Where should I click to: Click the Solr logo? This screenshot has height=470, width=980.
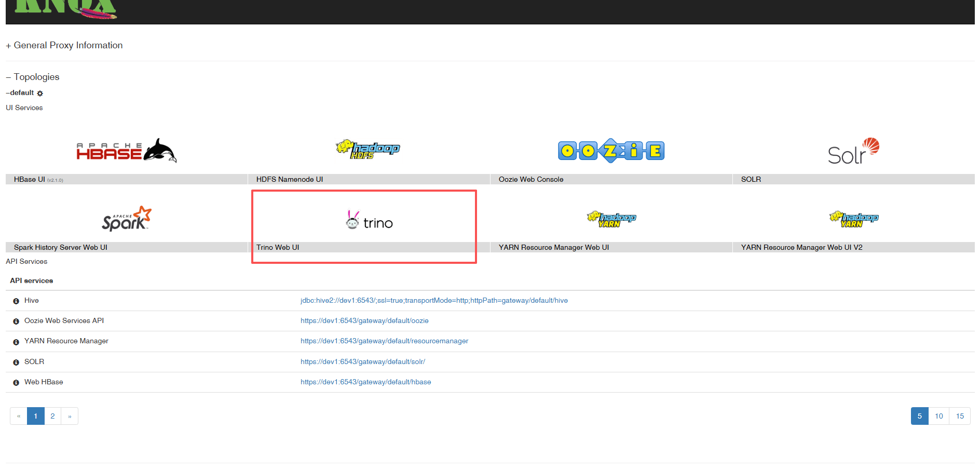pos(853,151)
